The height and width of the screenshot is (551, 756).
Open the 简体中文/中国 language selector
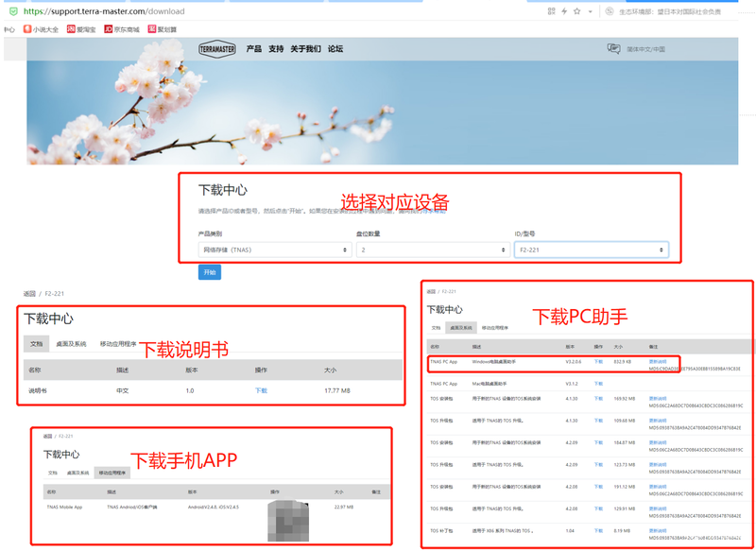[x=645, y=49]
